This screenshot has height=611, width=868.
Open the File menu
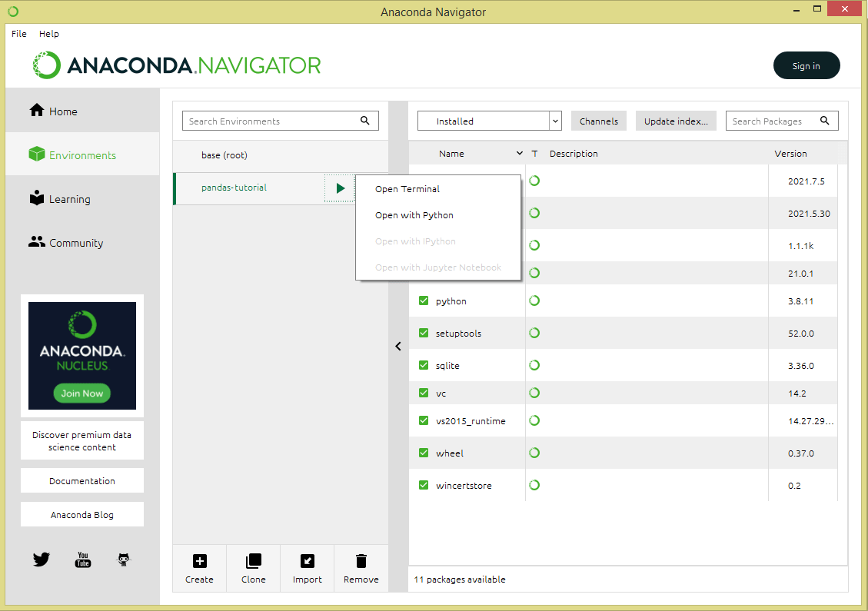point(18,34)
